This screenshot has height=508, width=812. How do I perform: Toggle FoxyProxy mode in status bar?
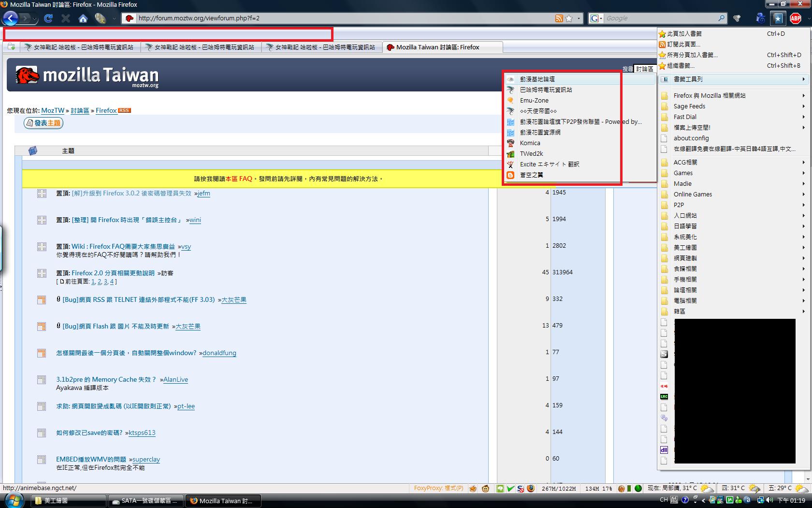(x=438, y=488)
